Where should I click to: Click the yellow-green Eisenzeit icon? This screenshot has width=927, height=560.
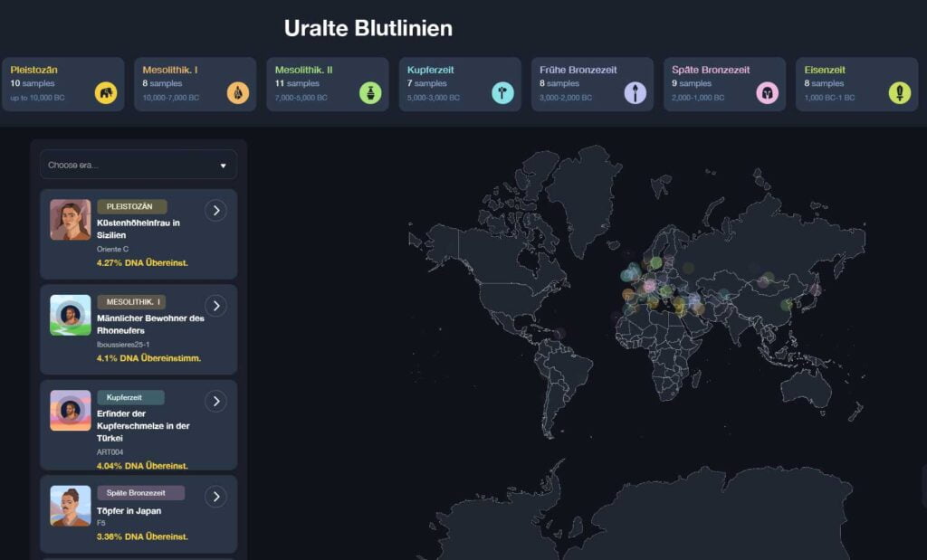point(900,92)
